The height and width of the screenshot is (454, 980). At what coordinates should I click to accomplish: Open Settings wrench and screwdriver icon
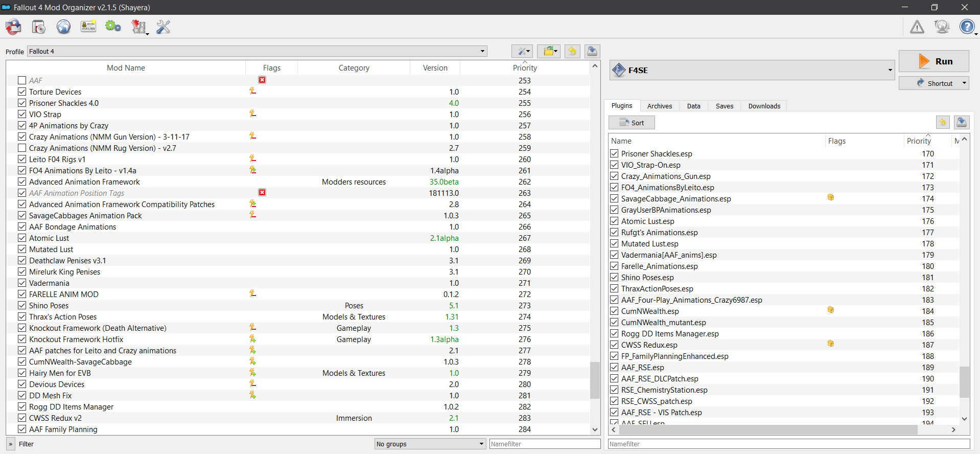[163, 27]
